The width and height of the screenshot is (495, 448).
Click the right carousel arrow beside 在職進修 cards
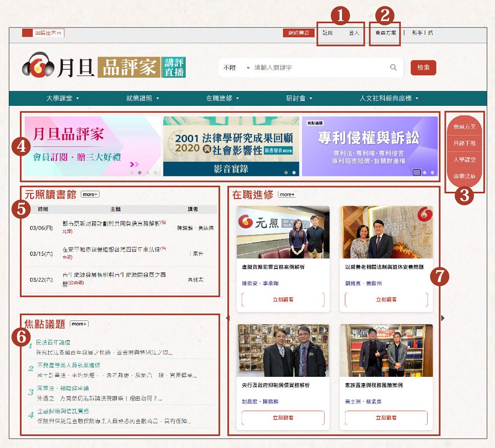[x=443, y=318]
